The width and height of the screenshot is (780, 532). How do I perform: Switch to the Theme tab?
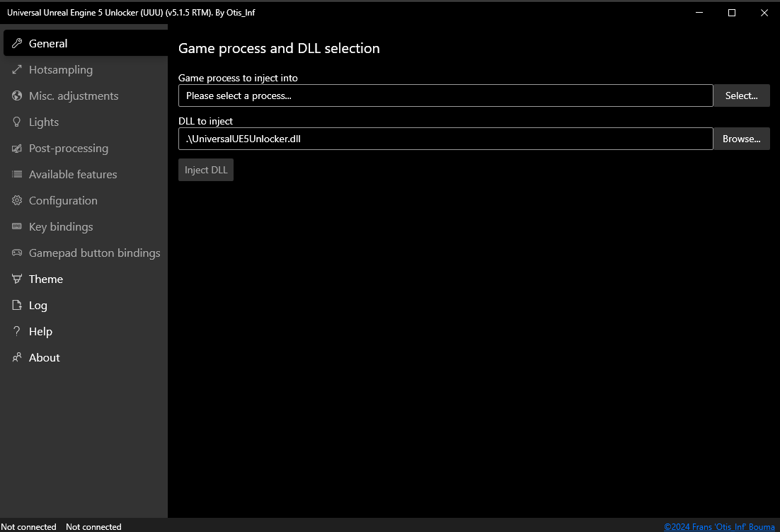tap(86, 279)
